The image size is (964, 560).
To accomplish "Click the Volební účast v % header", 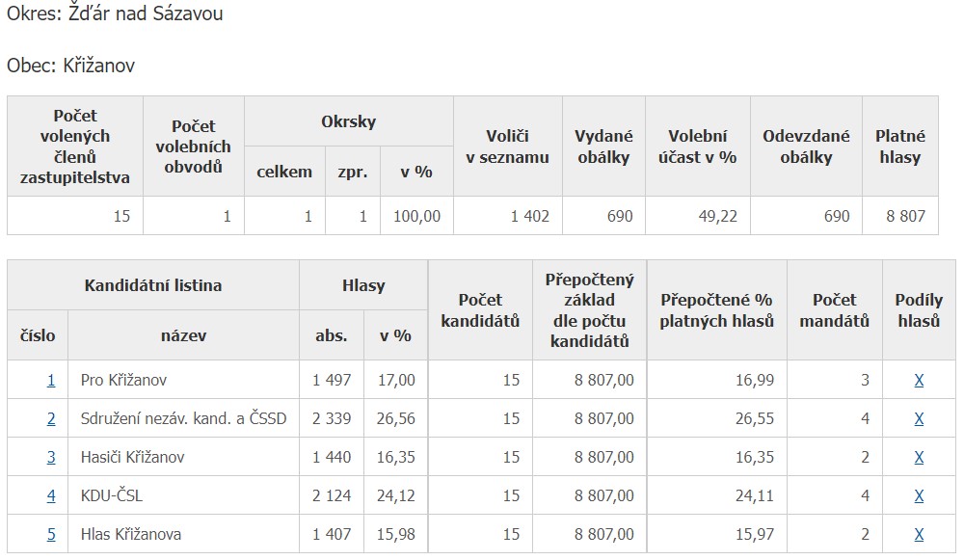I will [x=697, y=147].
